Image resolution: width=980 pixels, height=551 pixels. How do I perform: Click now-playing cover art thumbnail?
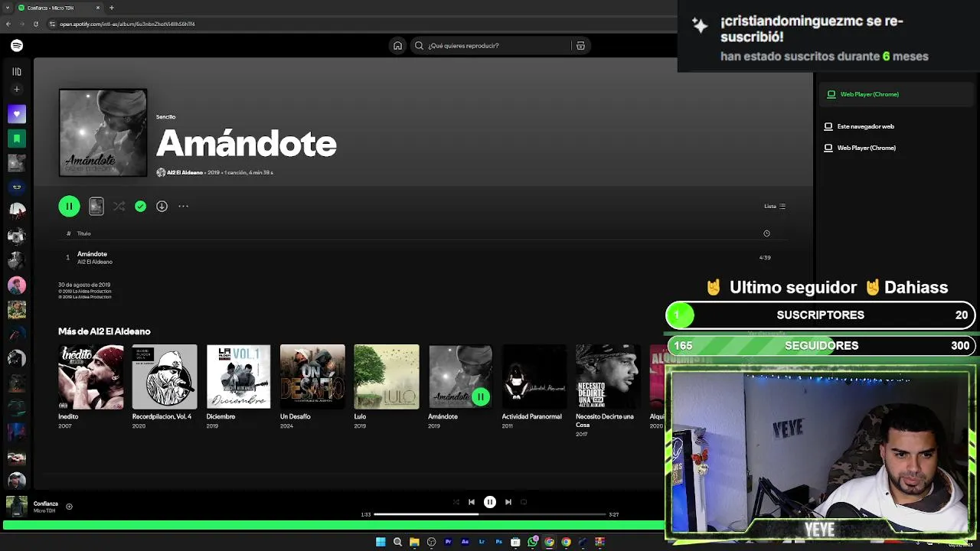point(17,507)
